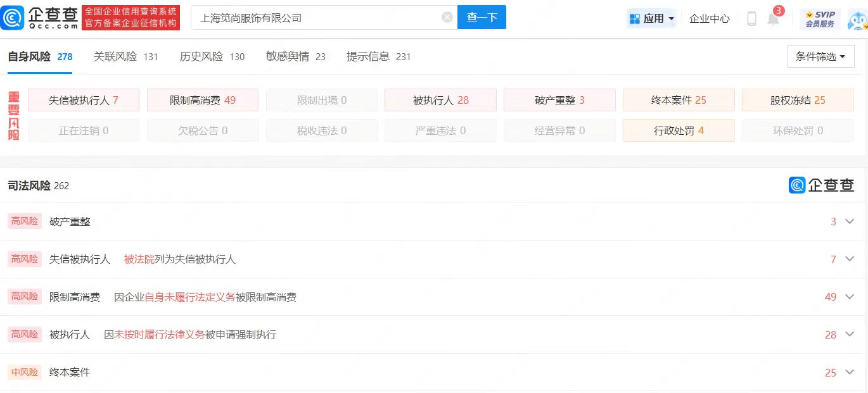
Task: Click the 被执行人 28 risk tag
Action: pos(441,100)
